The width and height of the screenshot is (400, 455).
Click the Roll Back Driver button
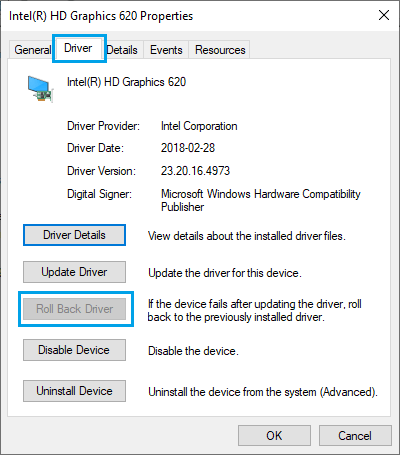[74, 309]
